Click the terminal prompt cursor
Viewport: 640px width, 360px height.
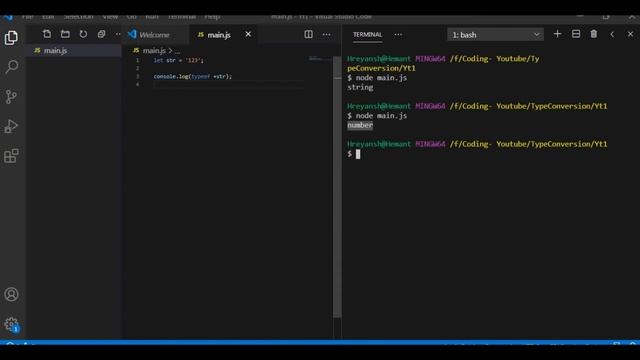[x=358, y=154]
